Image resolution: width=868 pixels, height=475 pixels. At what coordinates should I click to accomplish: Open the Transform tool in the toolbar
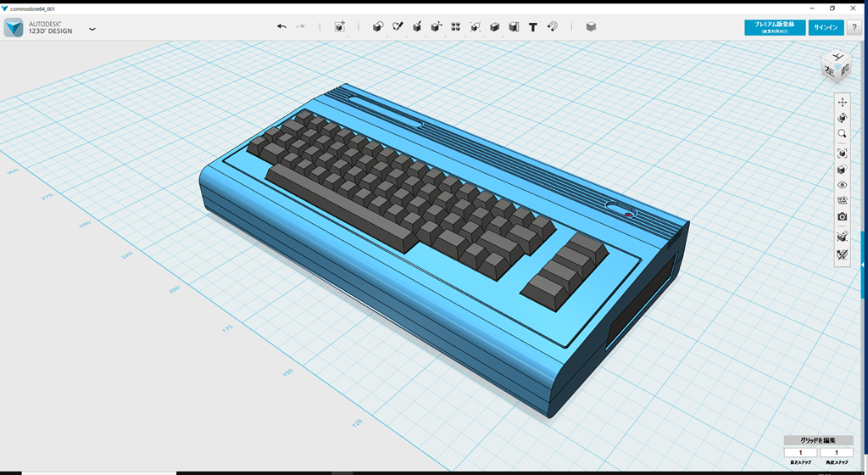340,27
